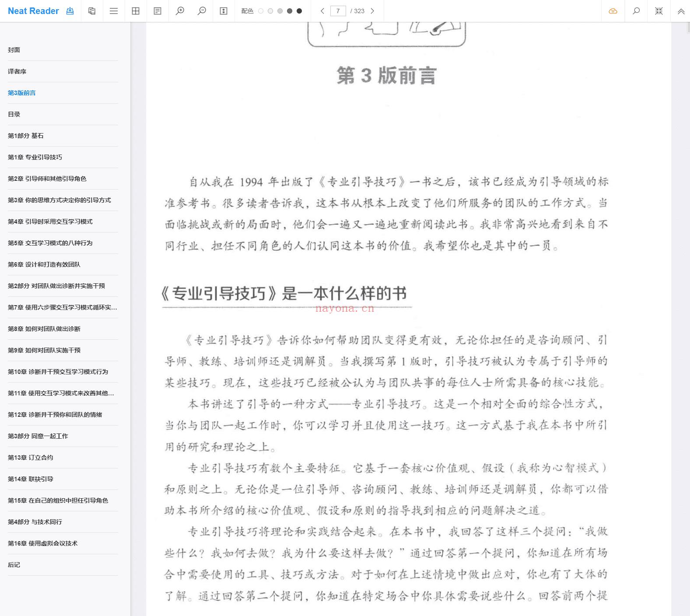
Task: Zoom in with the magnifier plus icon
Action: tap(180, 11)
